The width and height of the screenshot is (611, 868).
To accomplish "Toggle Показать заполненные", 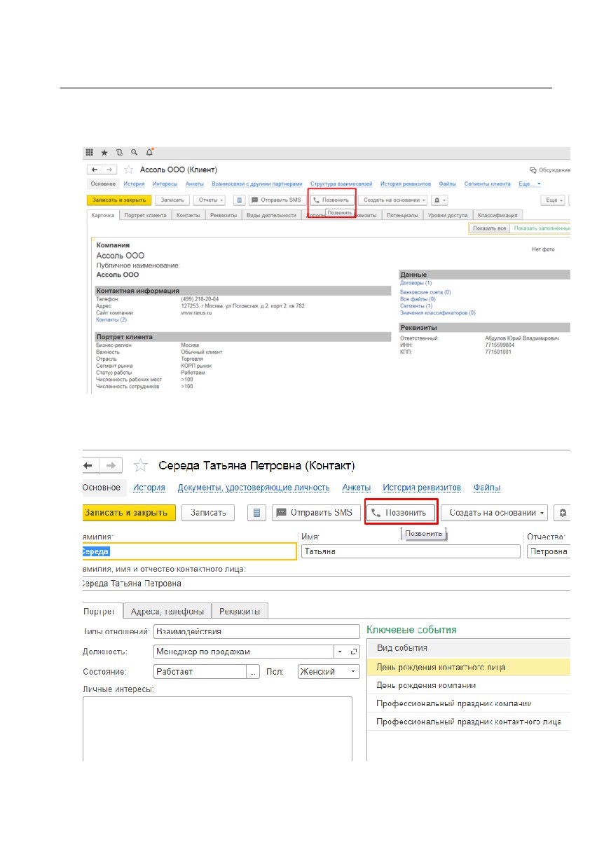I will click(541, 228).
